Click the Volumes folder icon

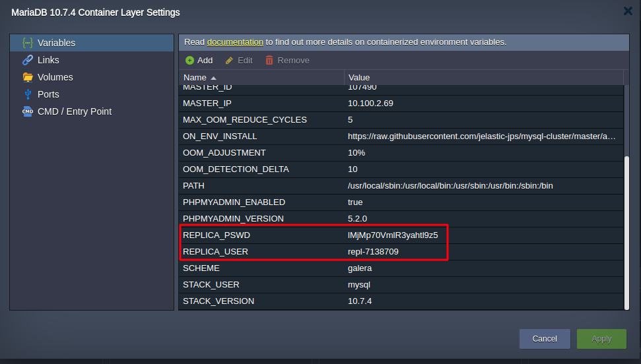27,77
